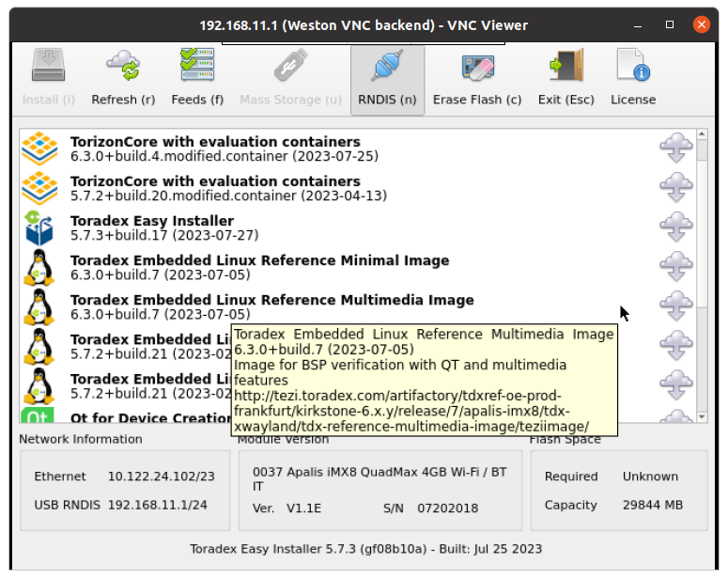Screen dimensions: 728x579
Task: Click download cloud icon for first TorizonCore
Action: tap(675, 149)
